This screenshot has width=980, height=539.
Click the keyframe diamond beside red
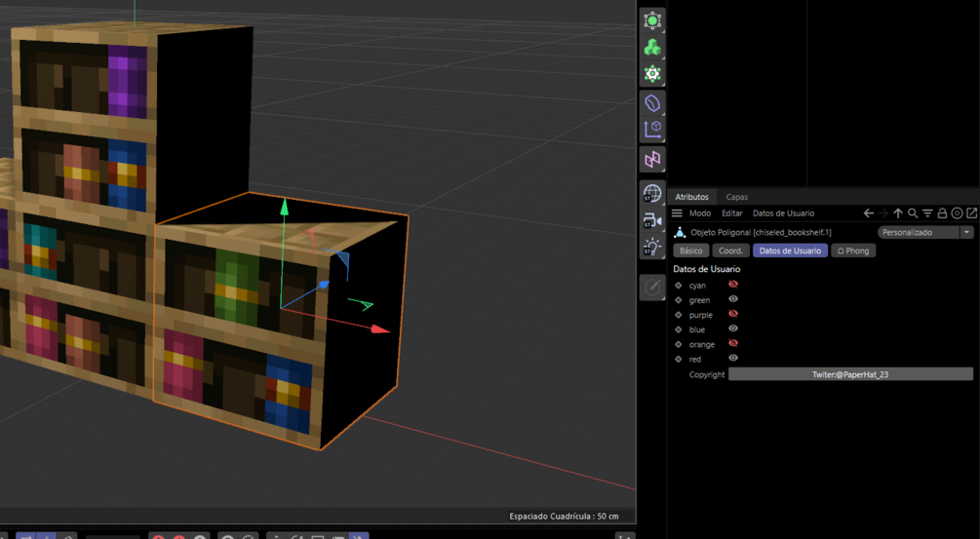678,359
